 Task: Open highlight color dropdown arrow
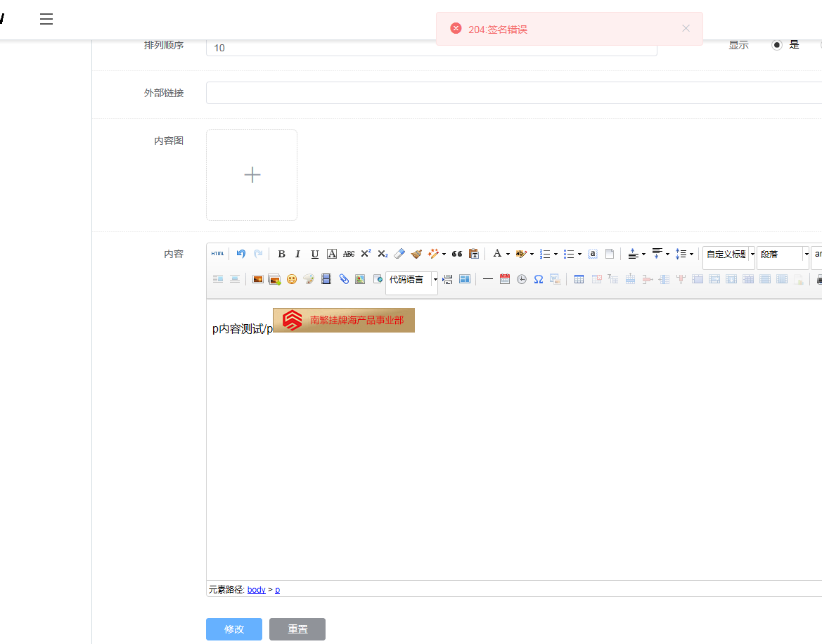pyautogui.click(x=532, y=254)
